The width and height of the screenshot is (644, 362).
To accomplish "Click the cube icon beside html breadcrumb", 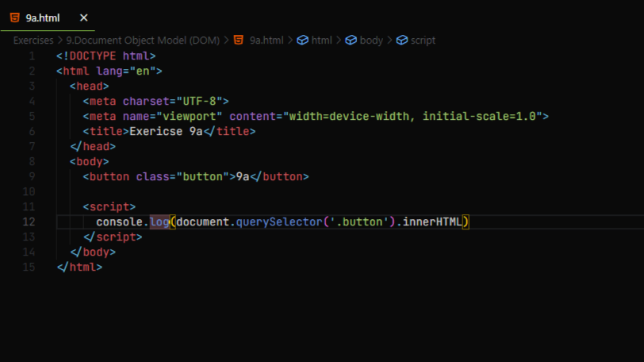I will tap(303, 40).
